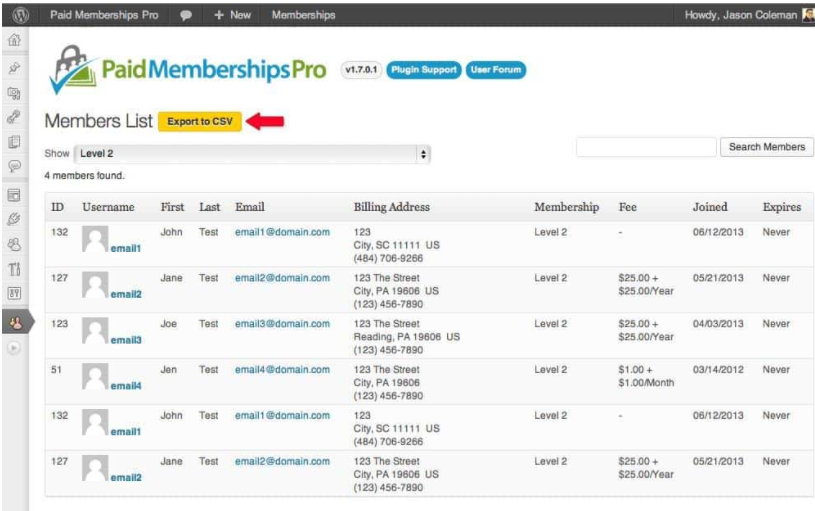The height and width of the screenshot is (511, 815).
Task: Click the Members List heading
Action: (x=99, y=121)
